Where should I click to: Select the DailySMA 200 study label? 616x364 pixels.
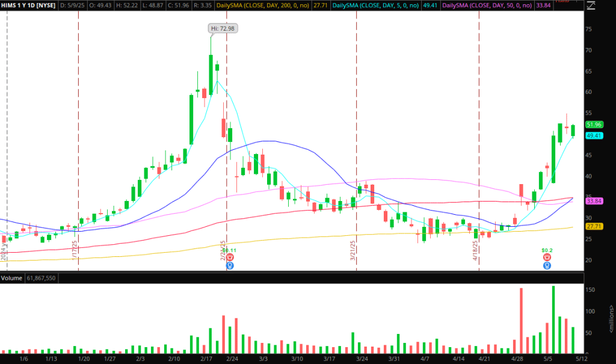[263, 5]
